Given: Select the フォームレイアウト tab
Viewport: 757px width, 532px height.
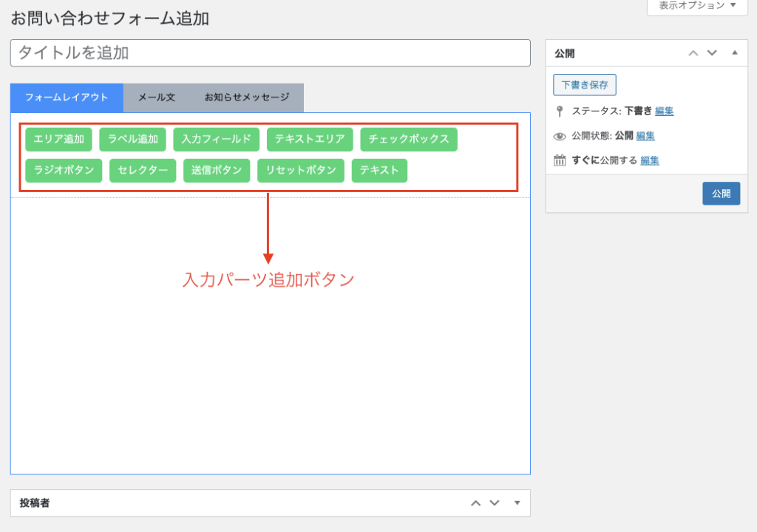Looking at the screenshot, I should click(x=67, y=98).
